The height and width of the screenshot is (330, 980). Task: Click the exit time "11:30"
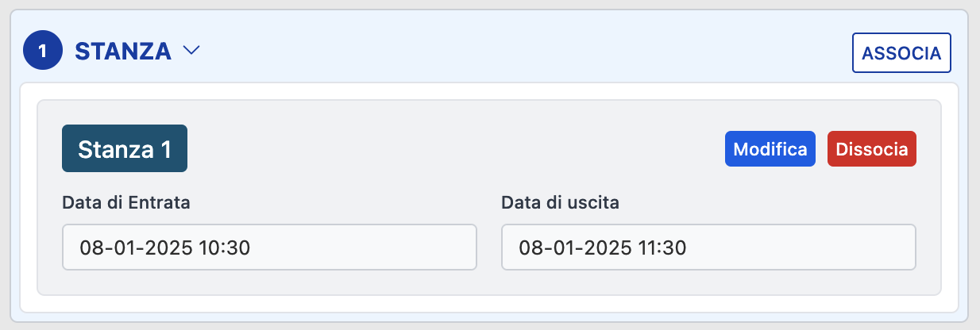point(663,248)
